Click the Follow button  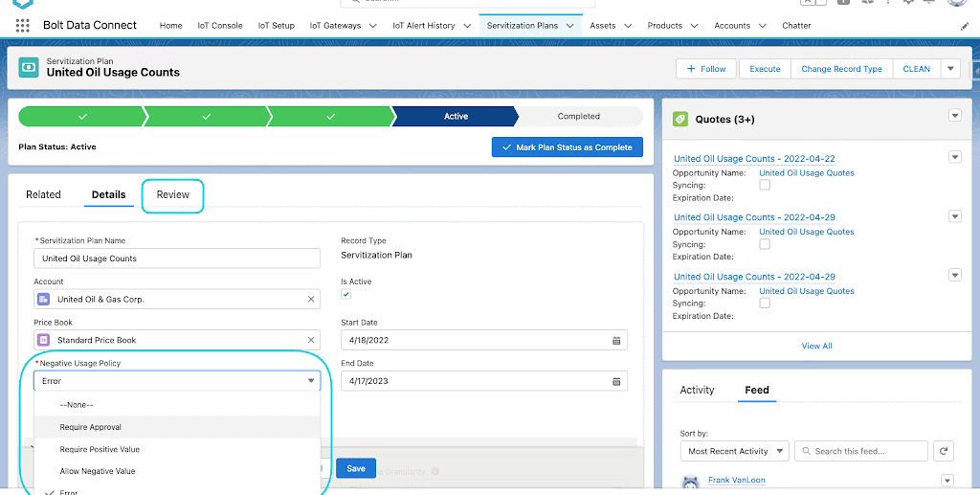(706, 69)
